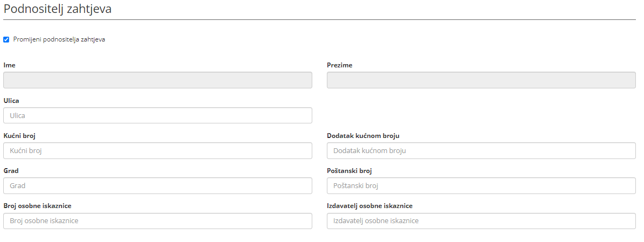This screenshot has height=242, width=644.
Task: Click the greyed-out Prezime input field
Action: 481,80
